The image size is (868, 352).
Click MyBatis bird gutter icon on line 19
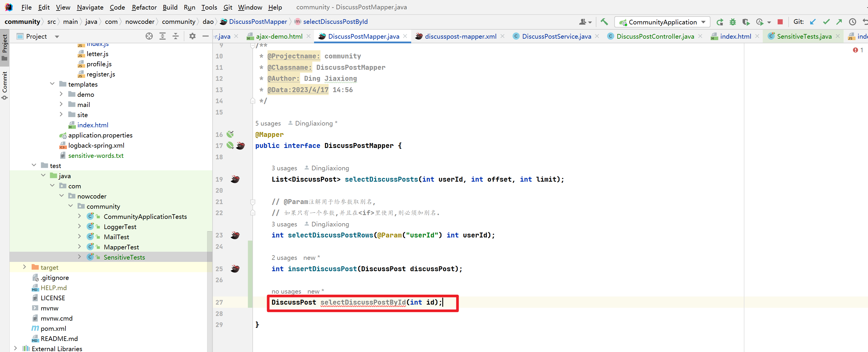235,179
